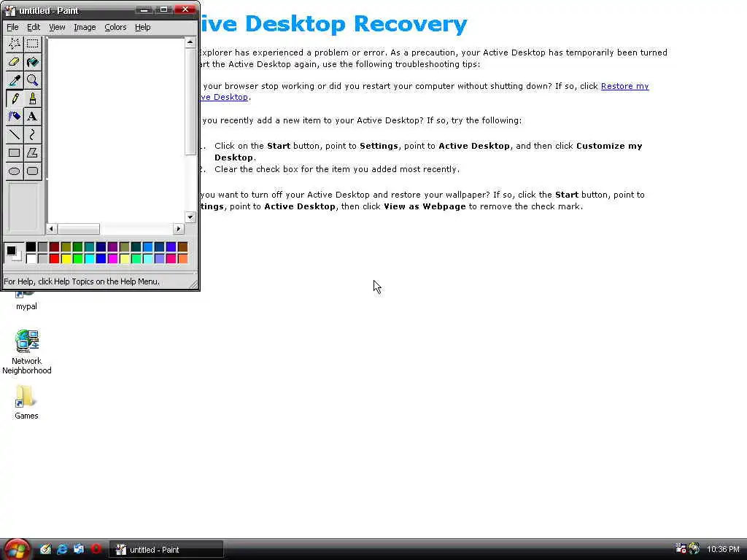747x560 pixels.
Task: Select the rectangular Select tool in Paint
Action: (x=32, y=44)
